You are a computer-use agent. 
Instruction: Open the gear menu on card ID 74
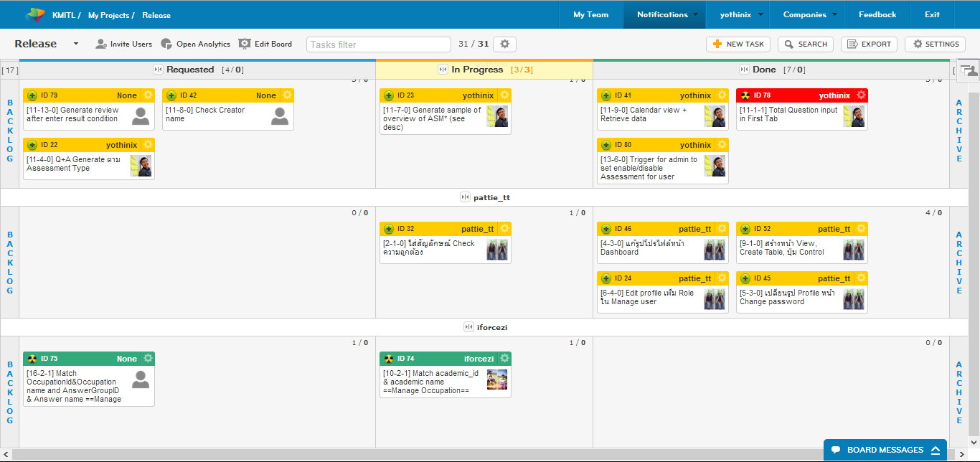[504, 359]
